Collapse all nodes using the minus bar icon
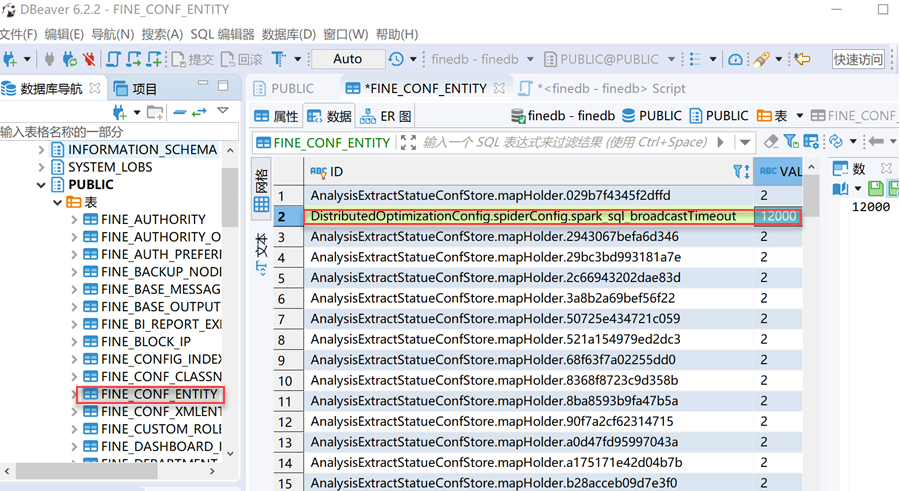 pyautogui.click(x=180, y=112)
